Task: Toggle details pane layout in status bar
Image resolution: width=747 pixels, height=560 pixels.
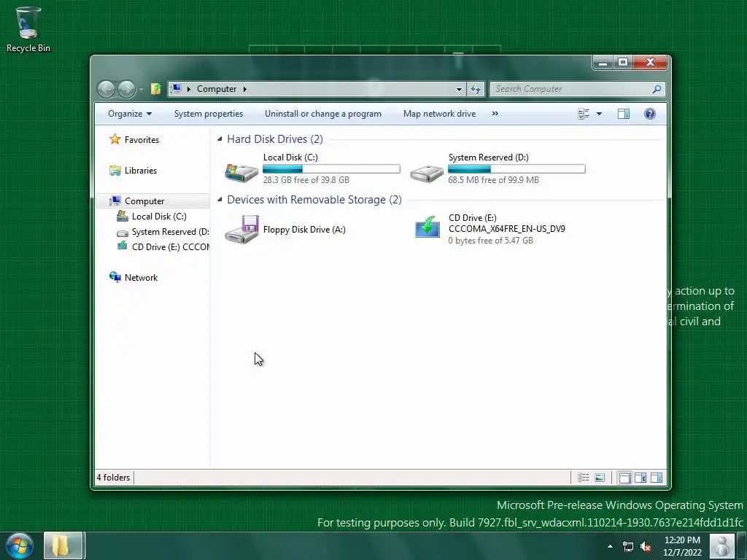Action: pos(640,478)
